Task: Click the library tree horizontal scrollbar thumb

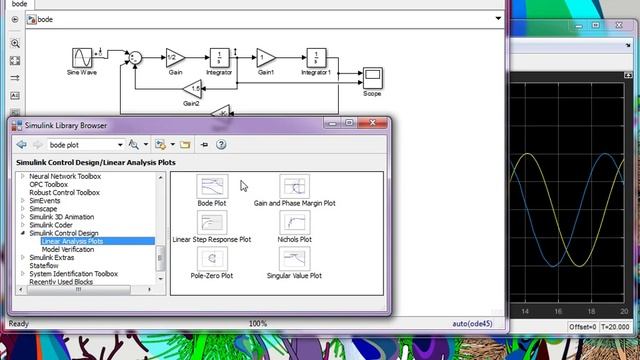Action: click(78, 289)
